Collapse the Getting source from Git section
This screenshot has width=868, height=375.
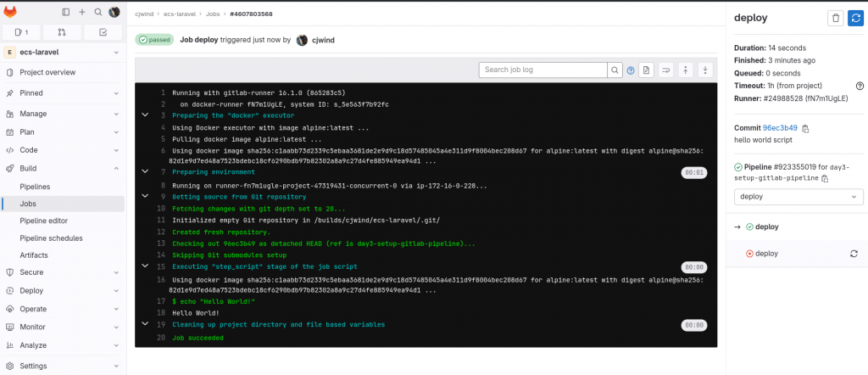pos(145,196)
